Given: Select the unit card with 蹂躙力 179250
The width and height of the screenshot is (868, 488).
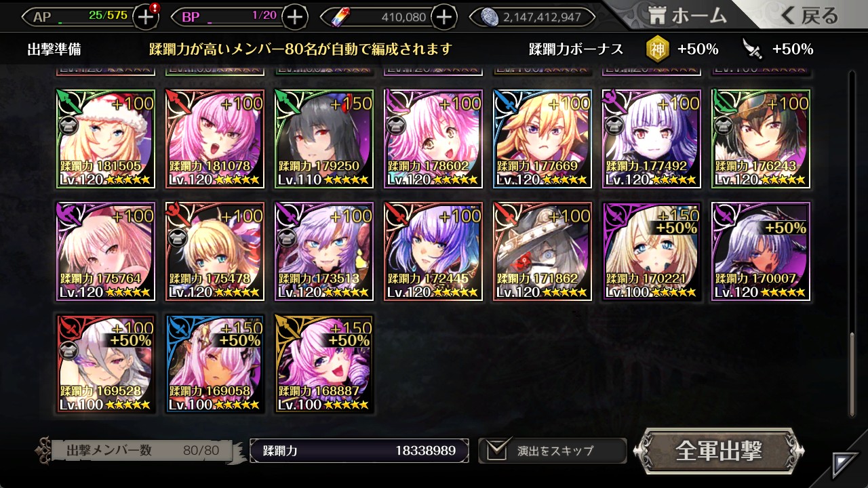Looking at the screenshot, I should pyautogui.click(x=324, y=139).
